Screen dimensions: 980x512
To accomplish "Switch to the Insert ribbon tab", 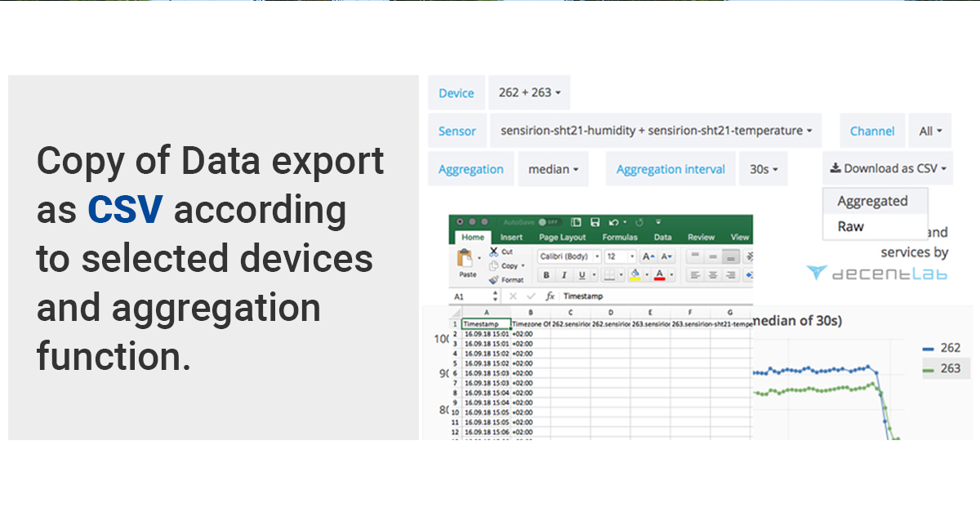I will [511, 238].
